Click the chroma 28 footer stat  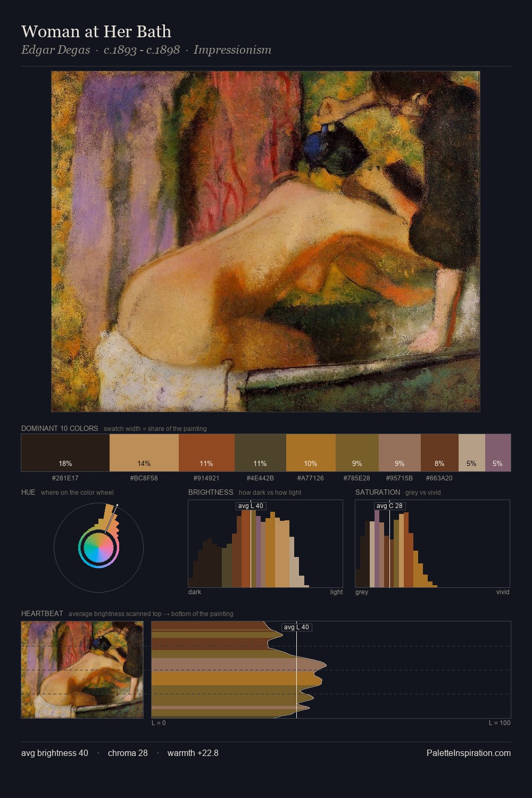tap(128, 753)
